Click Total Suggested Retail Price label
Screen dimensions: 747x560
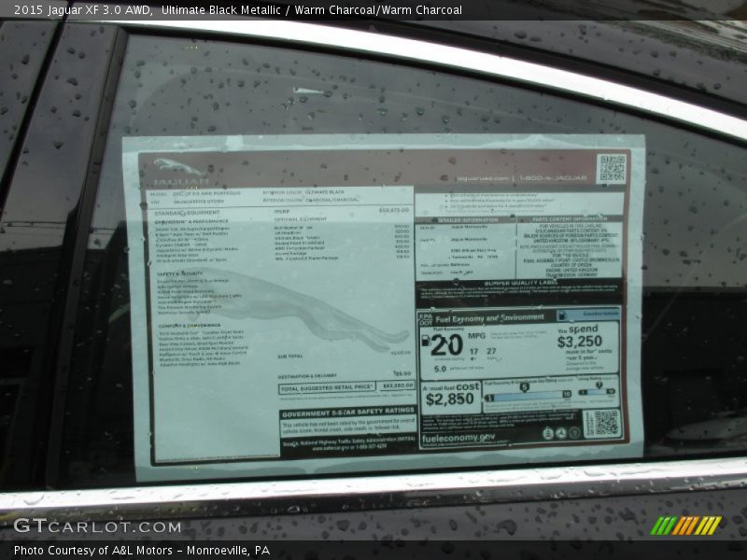[x=326, y=387]
